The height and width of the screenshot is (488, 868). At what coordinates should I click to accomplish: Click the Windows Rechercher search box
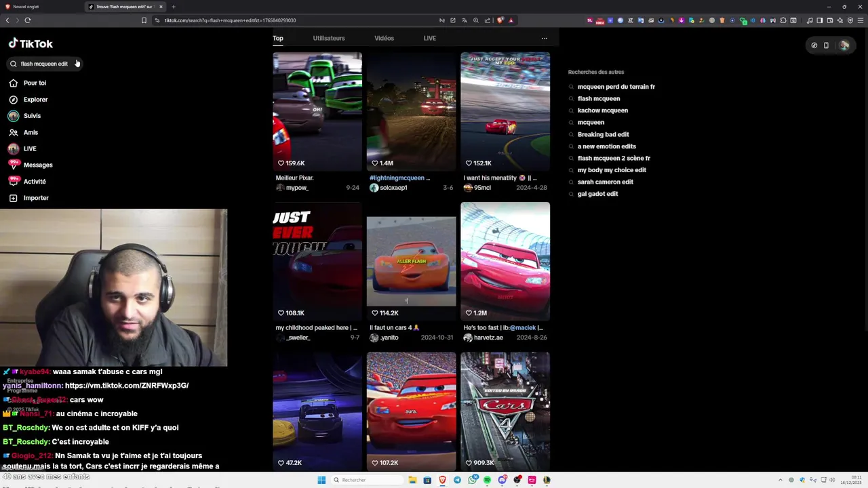point(366,480)
